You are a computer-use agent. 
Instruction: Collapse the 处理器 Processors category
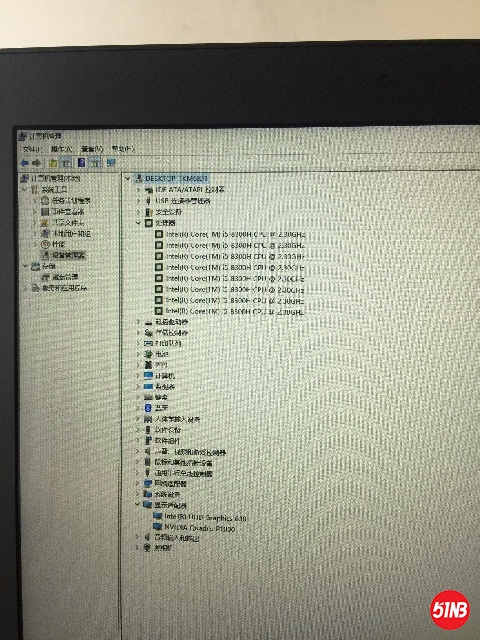pos(138,223)
